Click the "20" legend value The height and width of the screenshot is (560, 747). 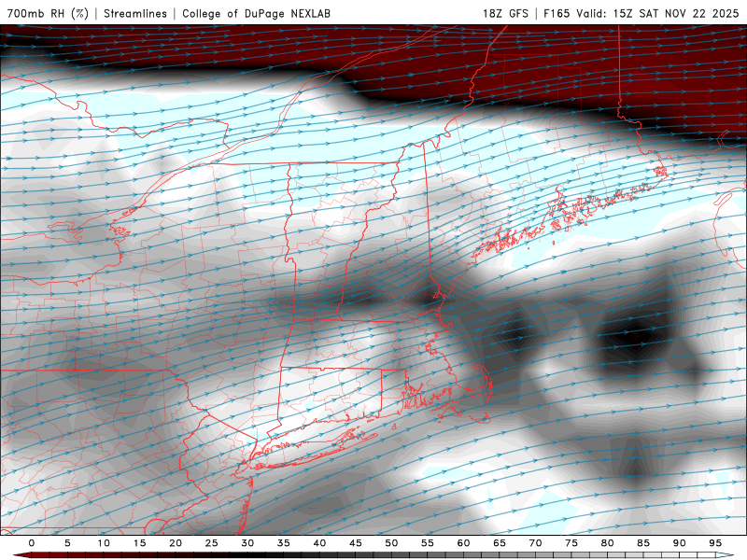(176, 543)
